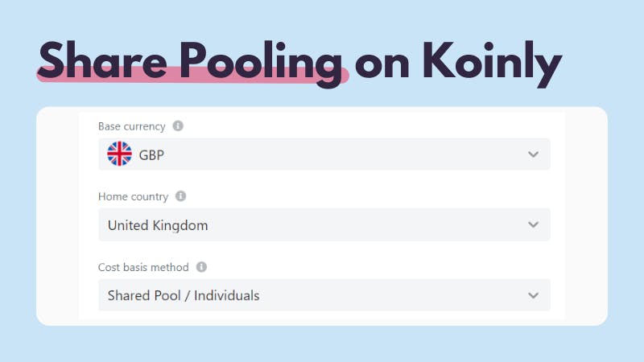Click the info icon beside Home country
Image resolution: width=644 pixels, height=362 pixels.
click(x=180, y=196)
